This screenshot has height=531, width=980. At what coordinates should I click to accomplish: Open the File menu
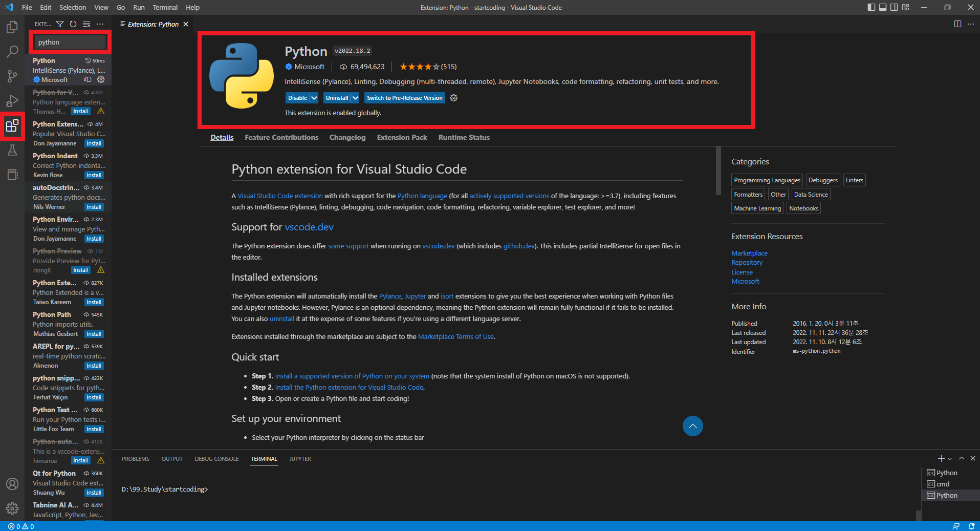27,7
